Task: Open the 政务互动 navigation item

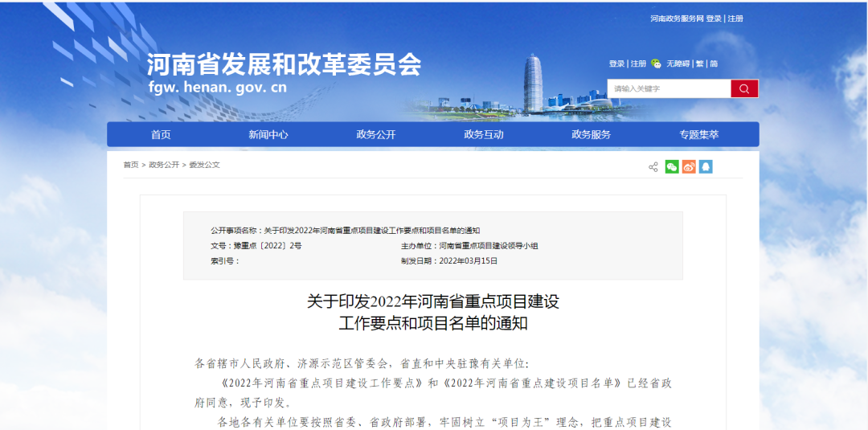Action: click(x=484, y=134)
